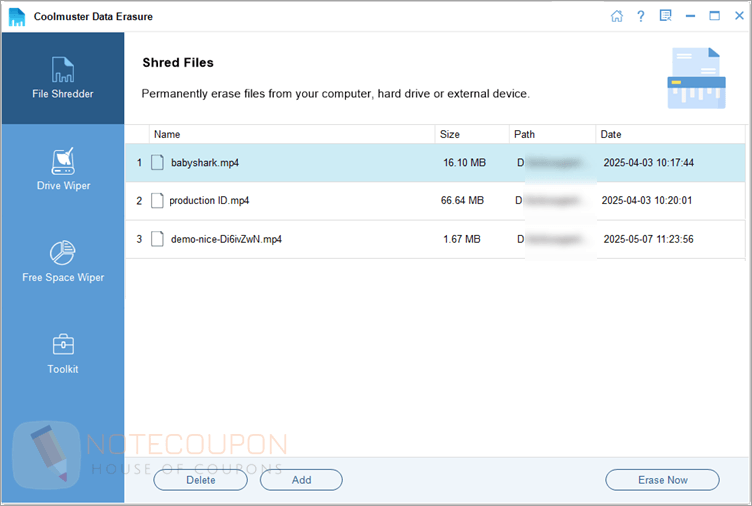
Task: Click the Add button
Action: (301, 480)
